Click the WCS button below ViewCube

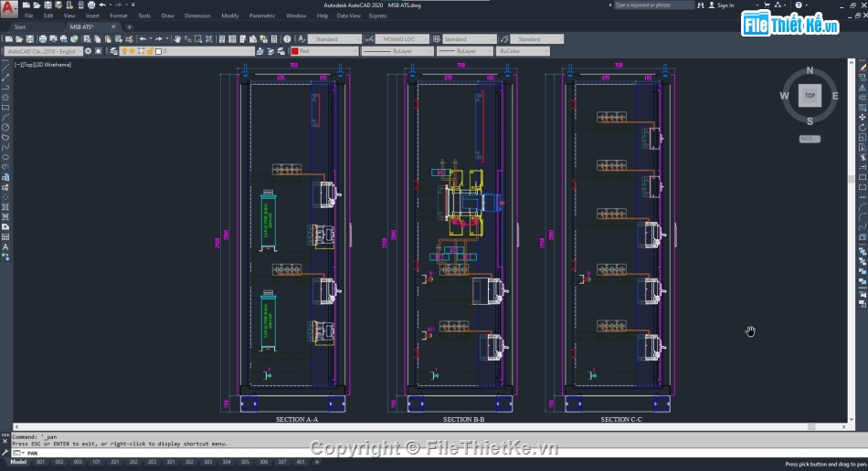(810, 139)
